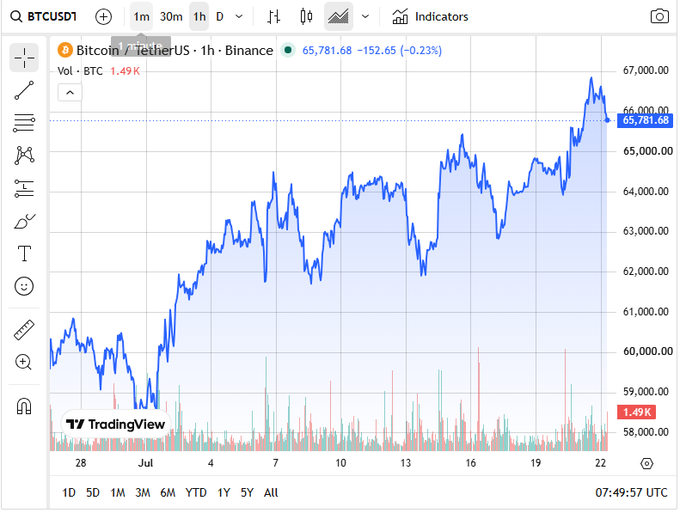Open the Fibonacci retracement tools
The height and width of the screenshot is (513, 680).
[24, 123]
